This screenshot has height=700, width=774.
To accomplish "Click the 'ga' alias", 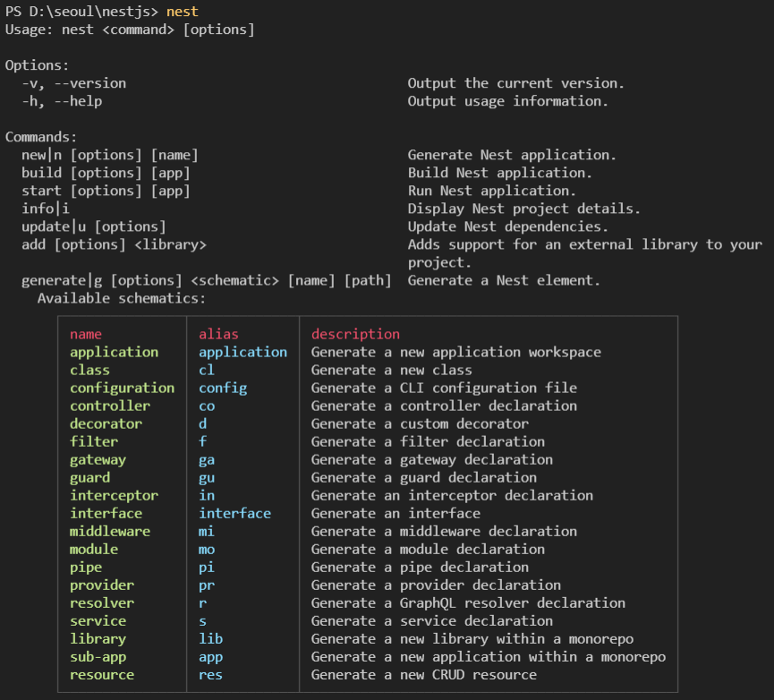I will pyautogui.click(x=207, y=461).
